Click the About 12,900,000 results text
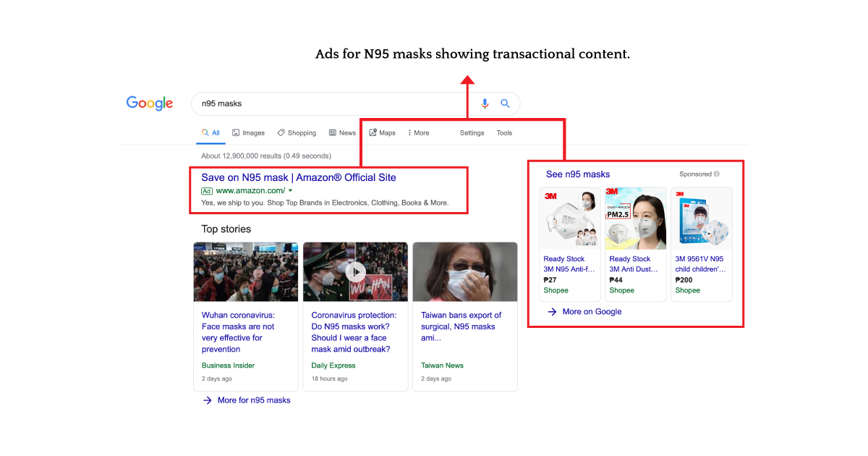Viewport: 868px width, 456px height. 266,156
